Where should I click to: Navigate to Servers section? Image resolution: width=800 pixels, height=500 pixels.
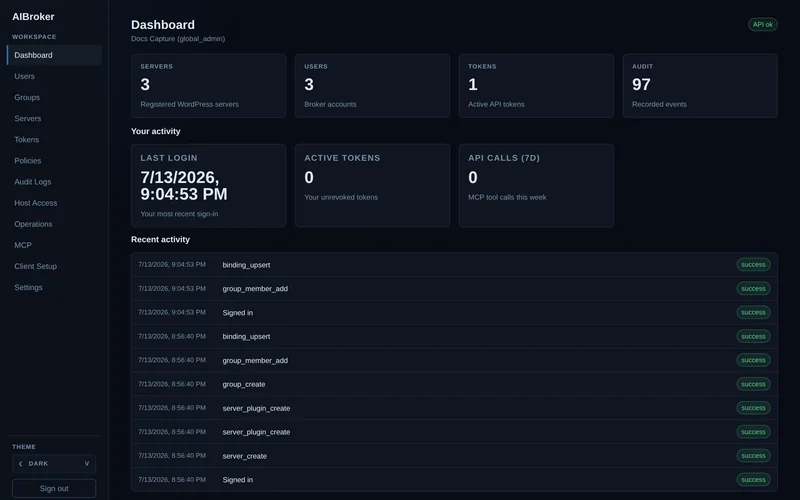[54, 118]
